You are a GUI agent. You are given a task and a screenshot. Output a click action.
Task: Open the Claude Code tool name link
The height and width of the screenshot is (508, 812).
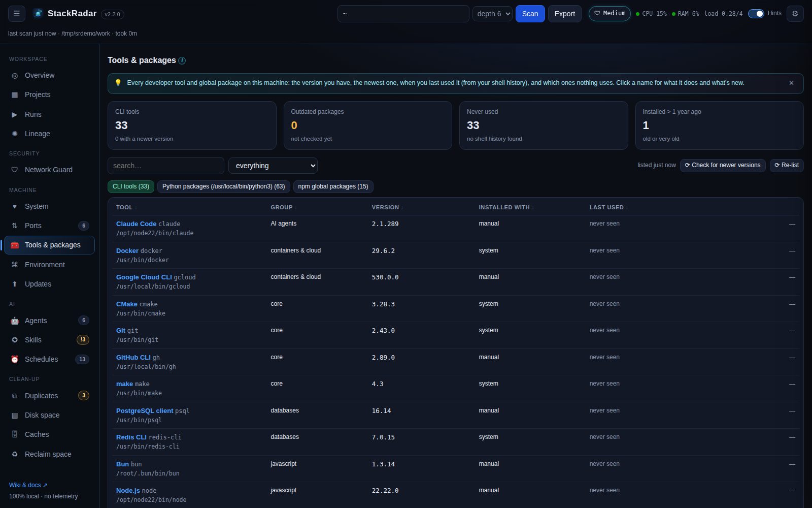pos(136,224)
